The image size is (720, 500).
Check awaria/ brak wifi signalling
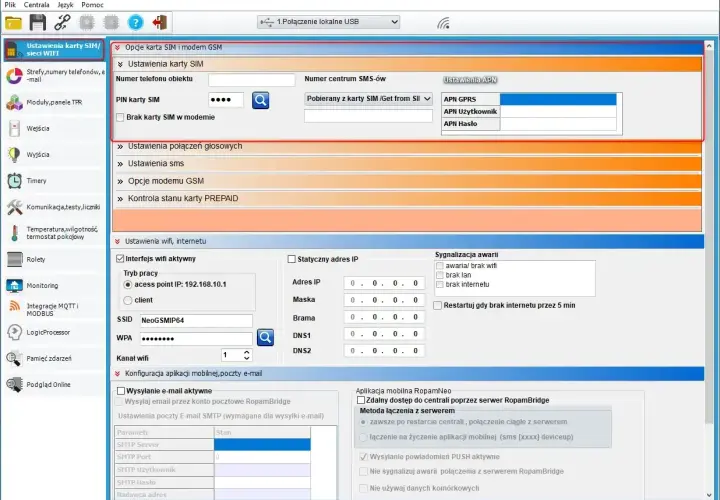coord(440,266)
